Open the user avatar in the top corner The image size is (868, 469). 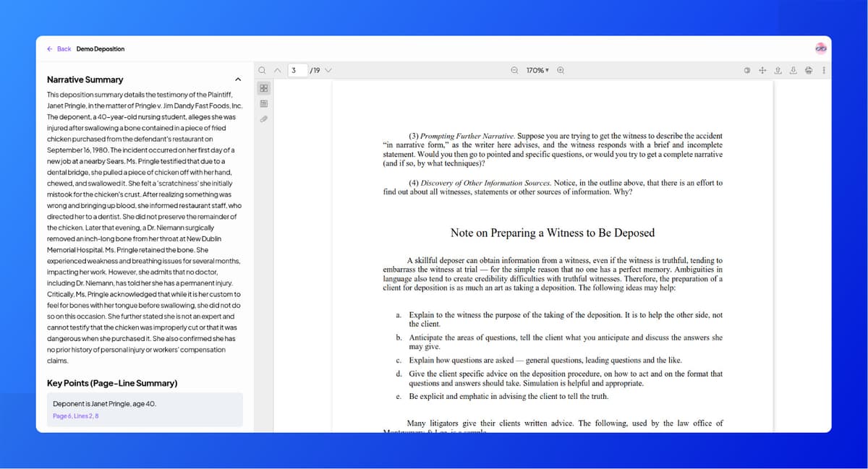[820, 47]
